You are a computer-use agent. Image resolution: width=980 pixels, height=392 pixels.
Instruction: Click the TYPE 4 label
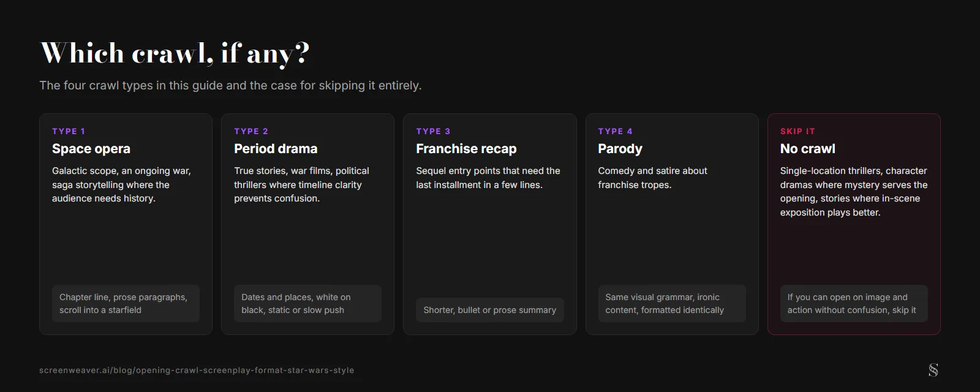(x=615, y=131)
